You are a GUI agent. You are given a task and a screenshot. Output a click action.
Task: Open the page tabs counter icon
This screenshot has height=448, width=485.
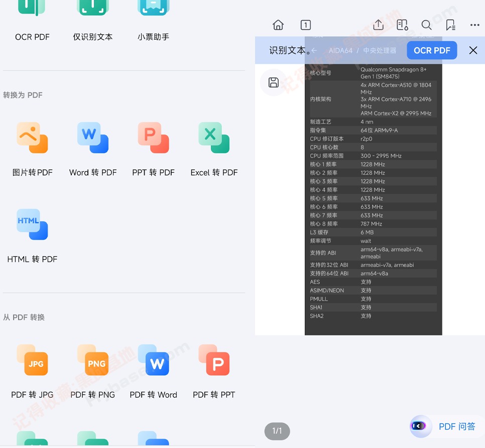pyautogui.click(x=305, y=25)
